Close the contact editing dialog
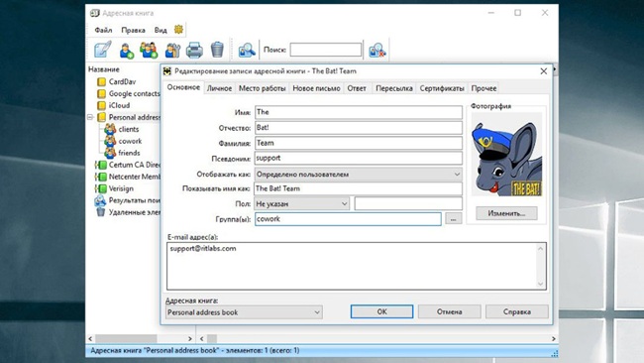 click(544, 71)
